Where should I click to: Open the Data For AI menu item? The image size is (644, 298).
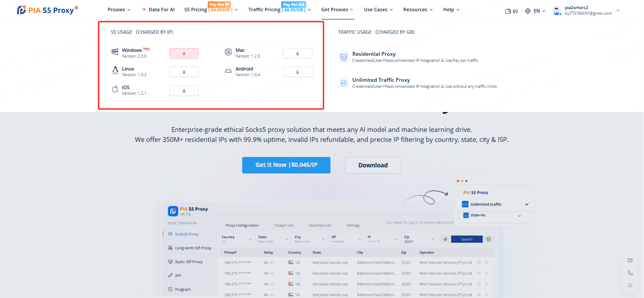click(158, 10)
